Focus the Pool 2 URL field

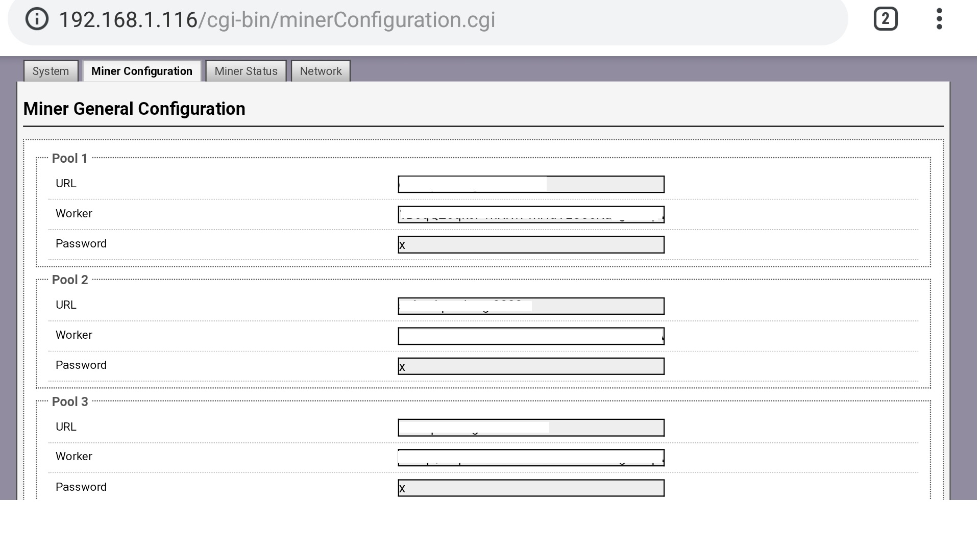[x=531, y=306]
